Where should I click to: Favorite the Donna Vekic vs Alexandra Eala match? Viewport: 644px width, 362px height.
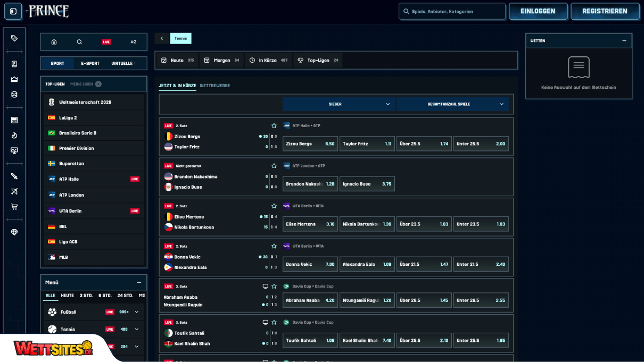coord(274,246)
